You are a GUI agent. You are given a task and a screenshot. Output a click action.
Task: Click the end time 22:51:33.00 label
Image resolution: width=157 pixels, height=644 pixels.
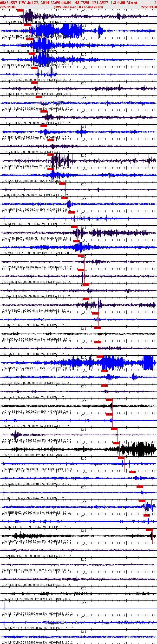[149, 7]
